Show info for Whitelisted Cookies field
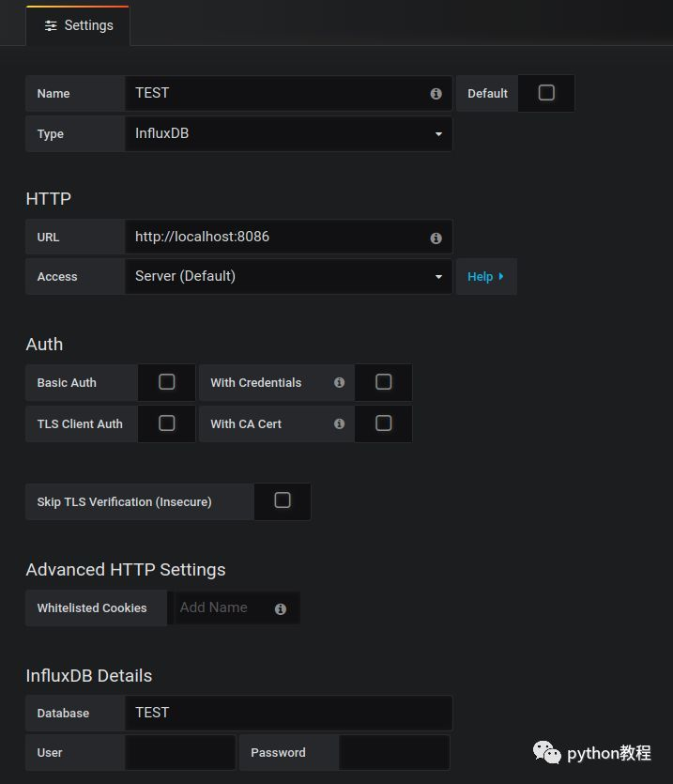Screen dimensions: 673x784 281,608
